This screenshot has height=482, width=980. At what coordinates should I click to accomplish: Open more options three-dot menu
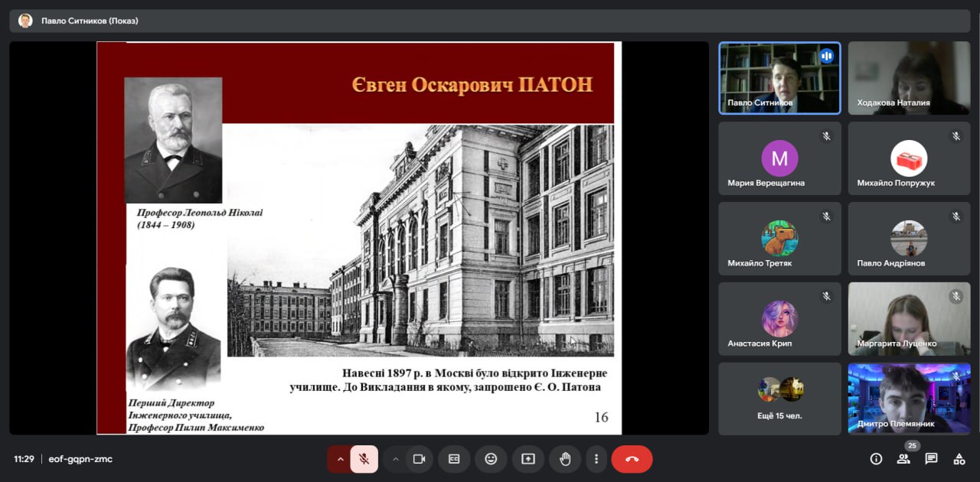pos(596,459)
